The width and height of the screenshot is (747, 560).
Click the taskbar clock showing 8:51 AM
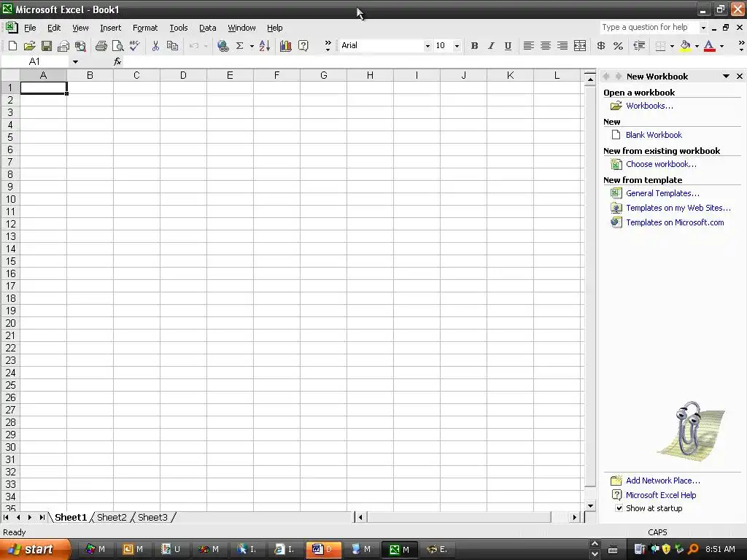pos(720,549)
